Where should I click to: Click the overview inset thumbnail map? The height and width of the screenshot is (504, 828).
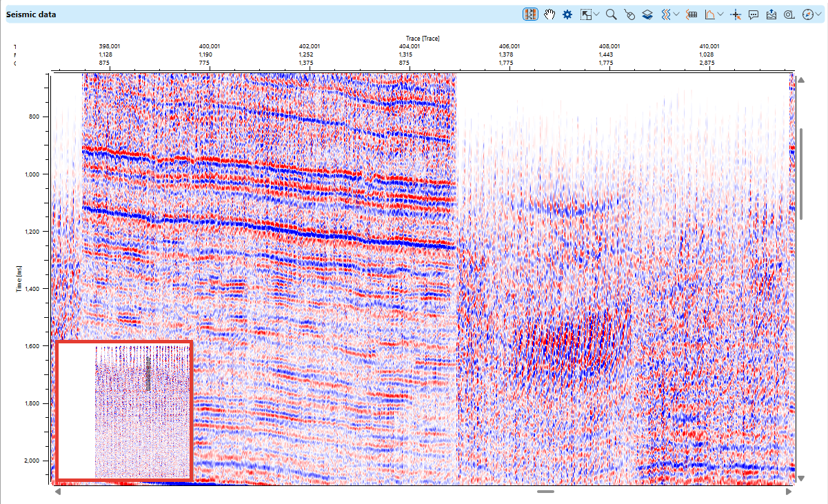[125, 409]
